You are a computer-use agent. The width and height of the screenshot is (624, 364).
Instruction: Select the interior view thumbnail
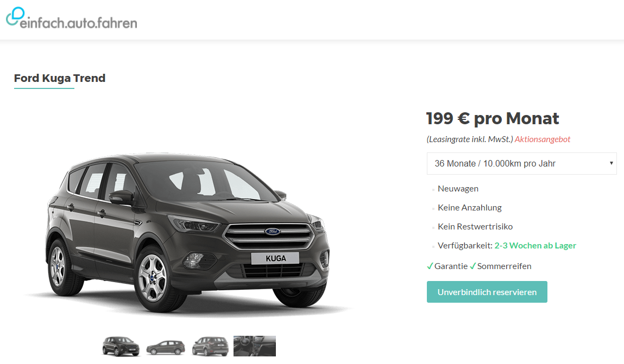(255, 346)
